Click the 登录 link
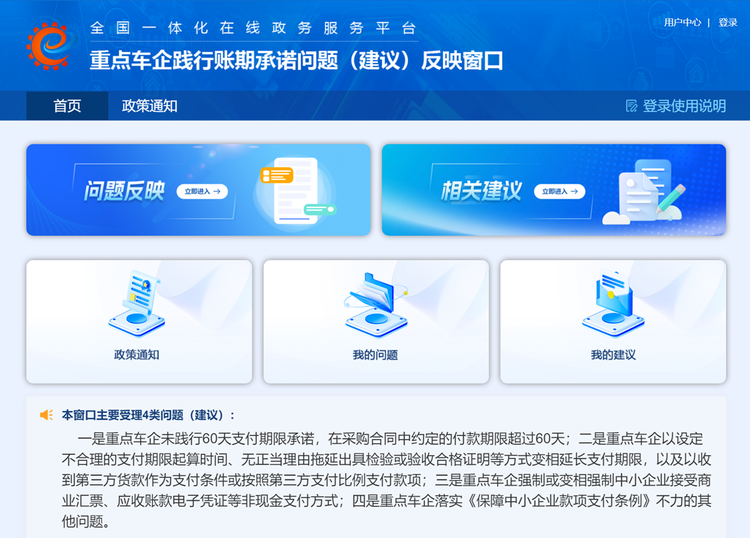This screenshot has width=750, height=538. [728, 22]
